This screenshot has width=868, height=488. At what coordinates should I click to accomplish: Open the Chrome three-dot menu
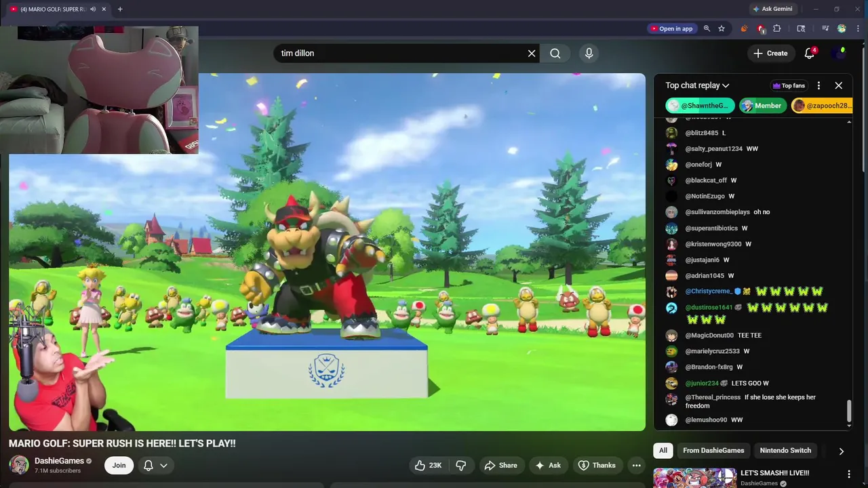[x=859, y=28]
